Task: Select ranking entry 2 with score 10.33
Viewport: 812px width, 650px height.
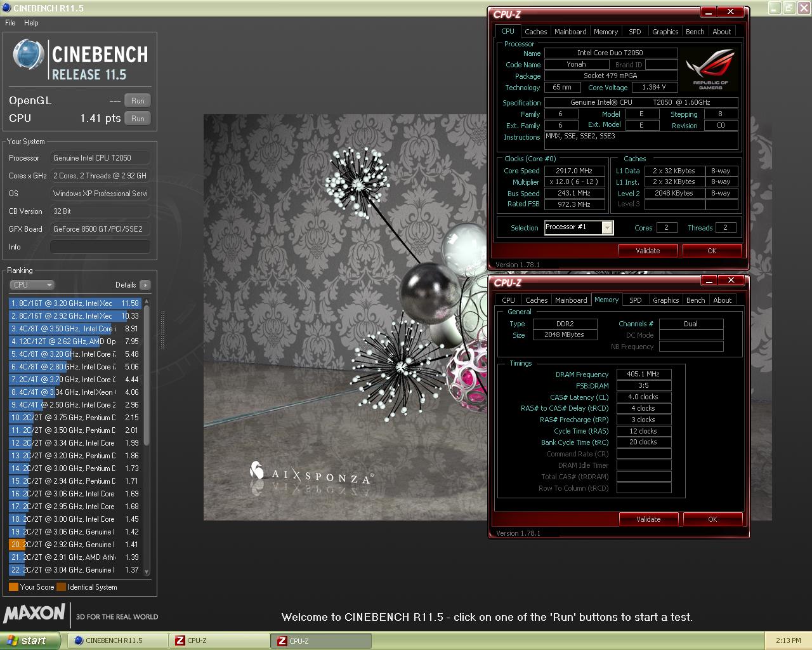Action: [75, 316]
